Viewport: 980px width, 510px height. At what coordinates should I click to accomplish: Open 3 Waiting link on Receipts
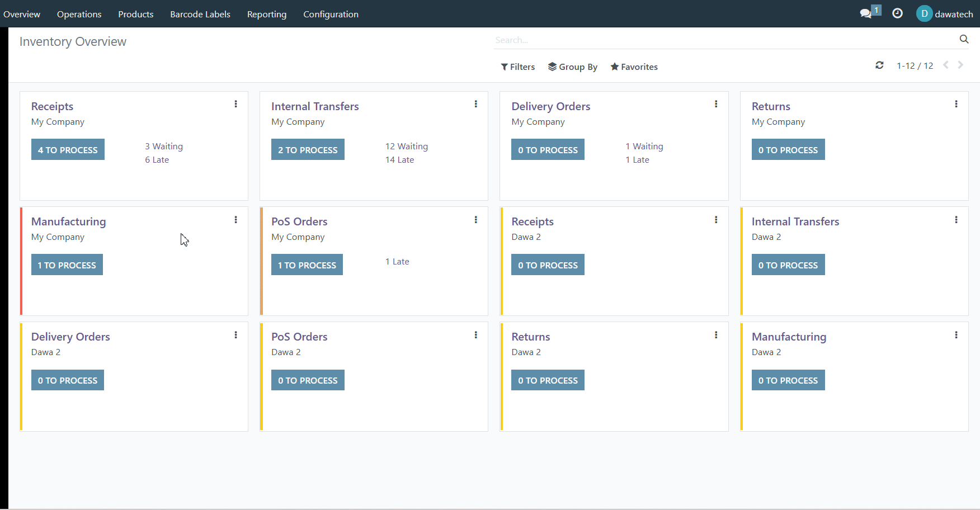(164, 146)
